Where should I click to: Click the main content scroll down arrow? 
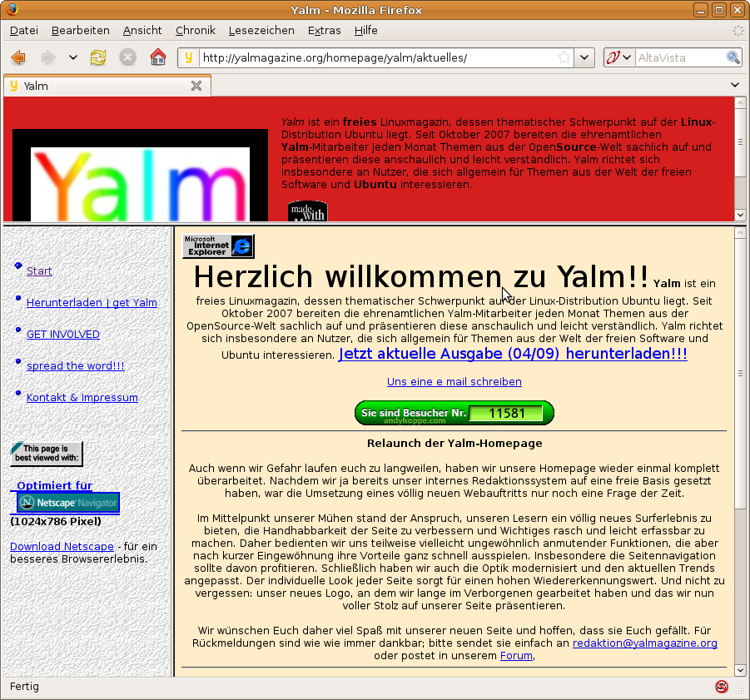click(740, 670)
